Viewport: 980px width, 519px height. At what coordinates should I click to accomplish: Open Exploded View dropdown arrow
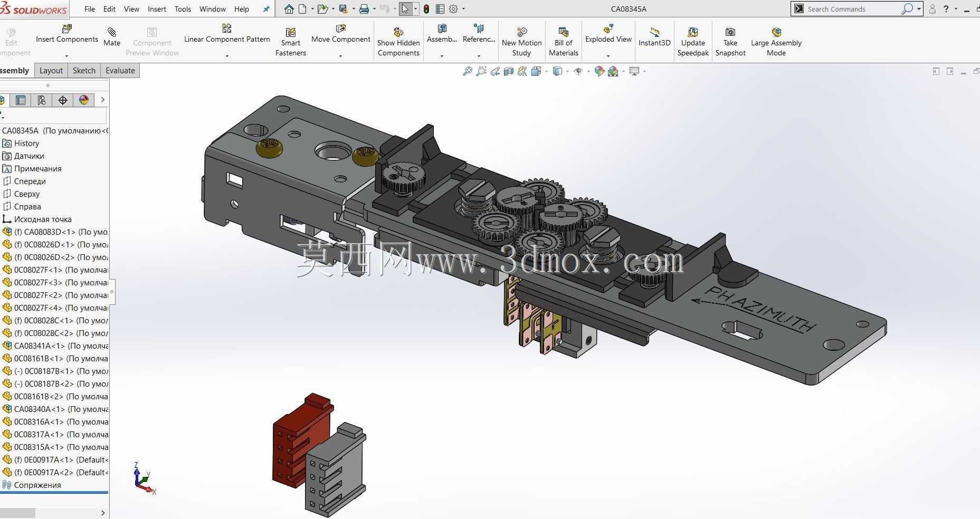click(x=608, y=56)
